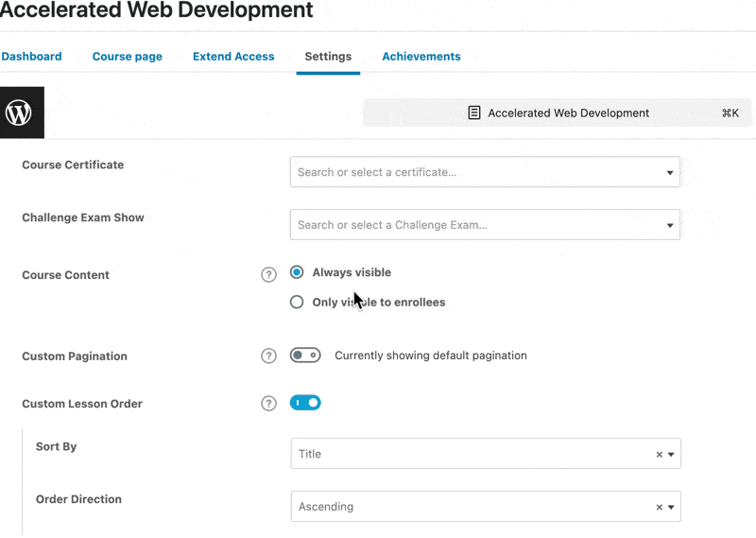Click the Course Content label
756x538 pixels.
pyautogui.click(x=65, y=274)
